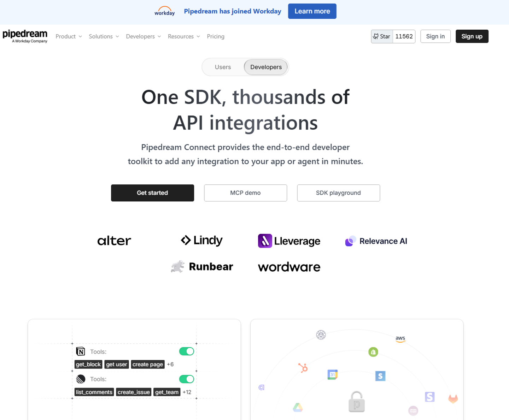The image size is (509, 420).
Task: Click the AWS logo in integrations arc
Action: coord(400,339)
